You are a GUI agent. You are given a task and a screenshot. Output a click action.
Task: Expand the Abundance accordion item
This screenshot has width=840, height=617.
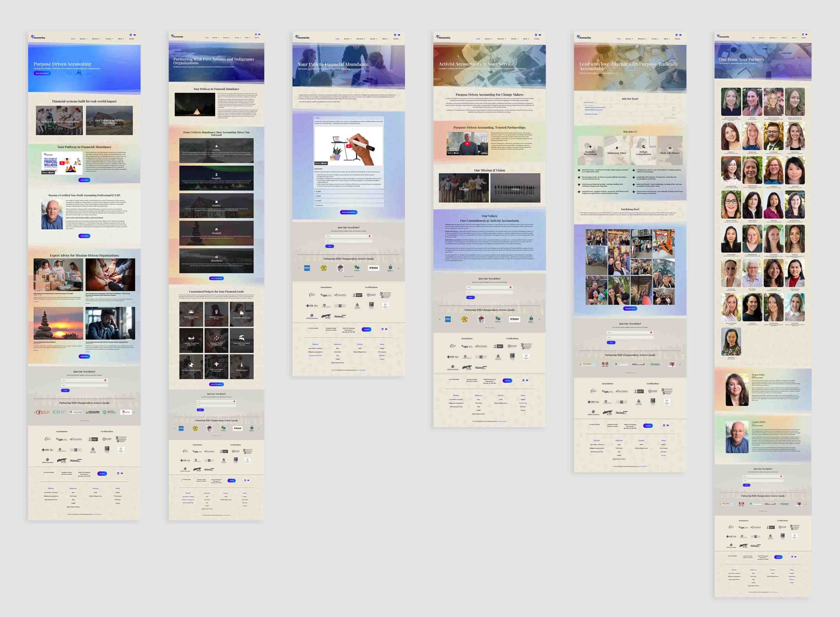319,205
